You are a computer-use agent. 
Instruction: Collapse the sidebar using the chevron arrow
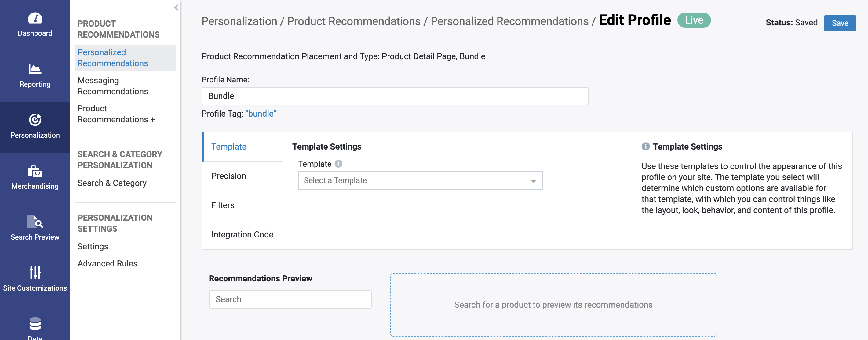click(x=176, y=7)
